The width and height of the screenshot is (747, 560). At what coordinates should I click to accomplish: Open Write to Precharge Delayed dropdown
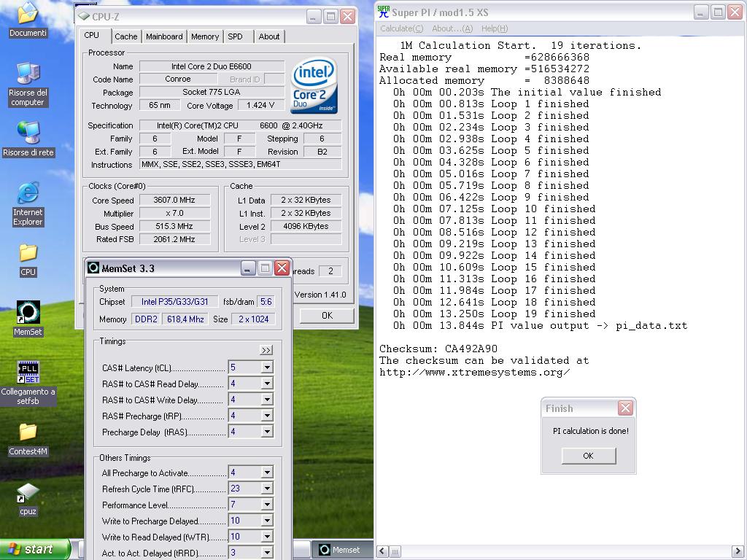tap(267, 521)
